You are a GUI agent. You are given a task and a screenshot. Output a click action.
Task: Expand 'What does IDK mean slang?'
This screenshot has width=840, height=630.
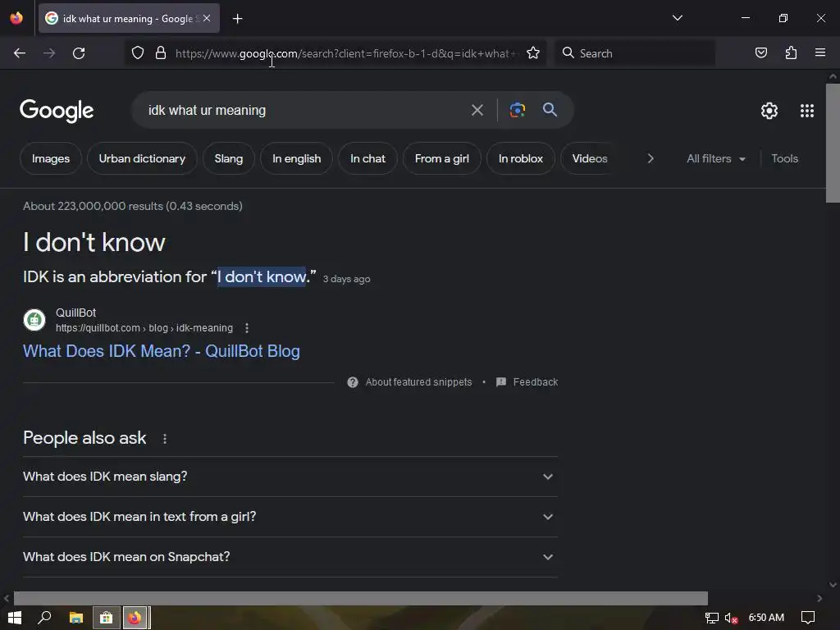(x=290, y=477)
